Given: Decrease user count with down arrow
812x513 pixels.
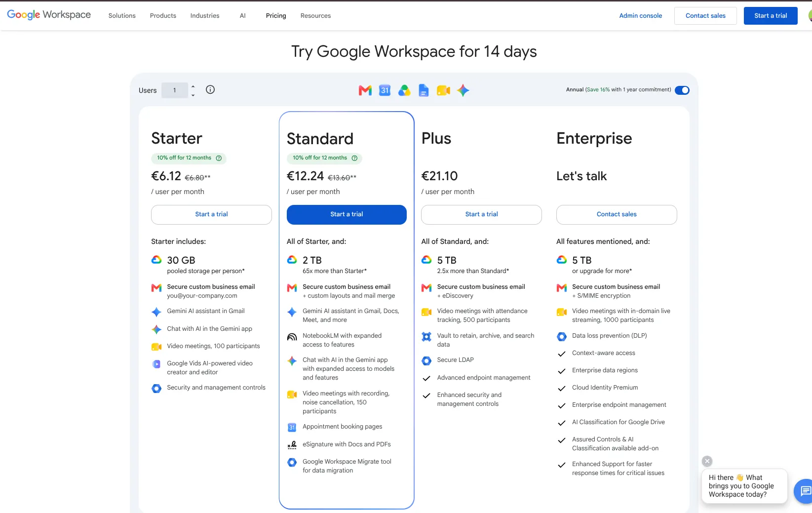Looking at the screenshot, I should (x=193, y=95).
